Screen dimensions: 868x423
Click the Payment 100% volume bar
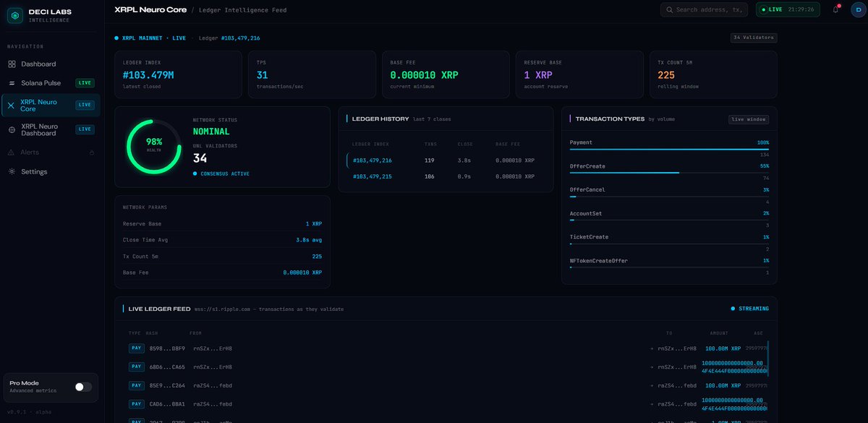pos(669,149)
